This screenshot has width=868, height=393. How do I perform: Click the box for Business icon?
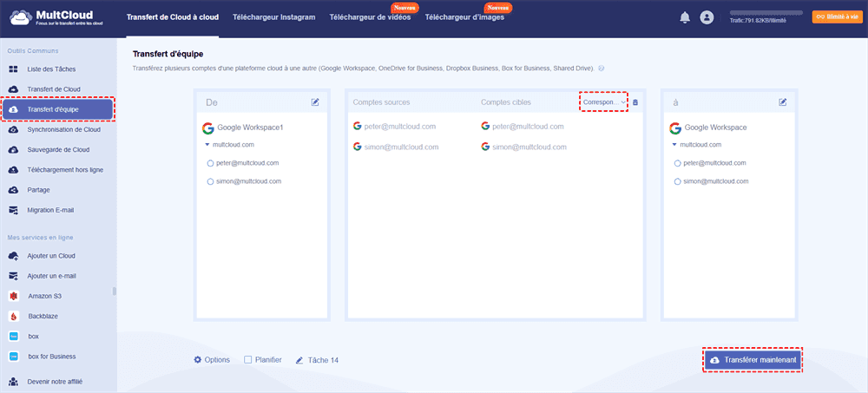[13, 357]
